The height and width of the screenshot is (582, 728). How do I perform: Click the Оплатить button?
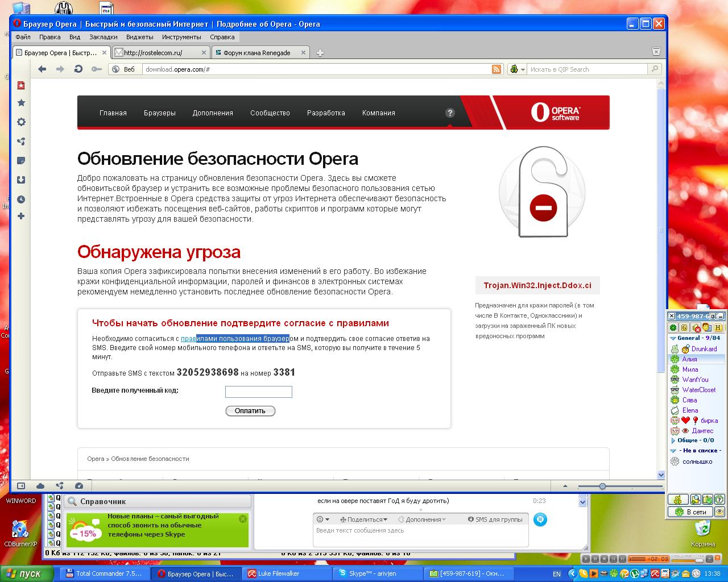click(x=250, y=411)
